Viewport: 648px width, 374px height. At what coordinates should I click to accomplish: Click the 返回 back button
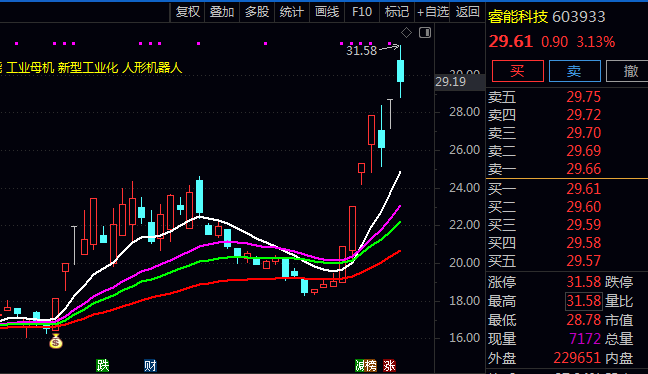click(x=467, y=12)
